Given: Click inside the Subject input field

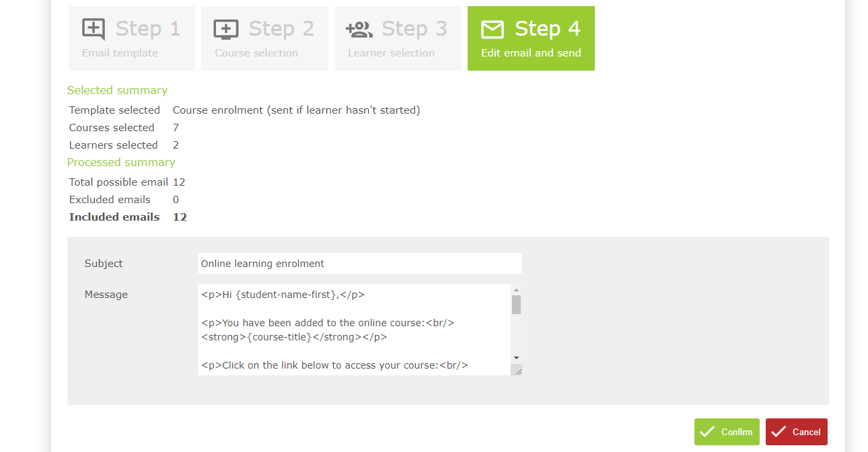Looking at the screenshot, I should pyautogui.click(x=359, y=263).
